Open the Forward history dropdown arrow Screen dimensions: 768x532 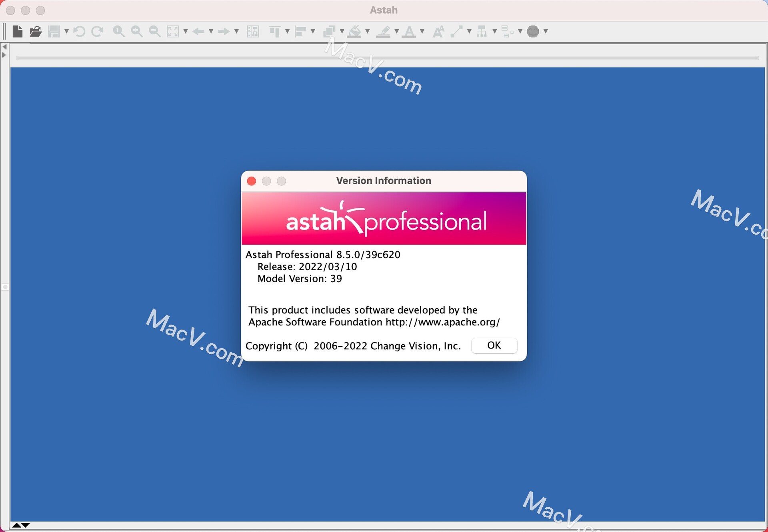pos(236,31)
